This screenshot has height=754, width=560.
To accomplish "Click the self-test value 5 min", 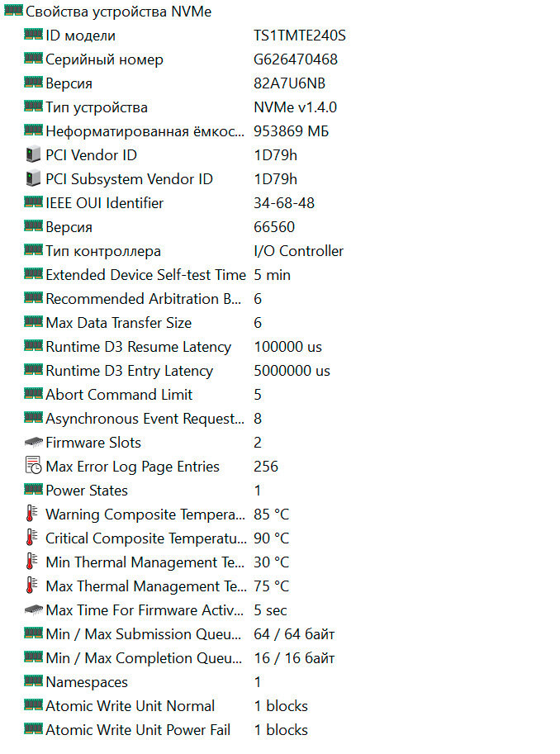I will click(272, 275).
